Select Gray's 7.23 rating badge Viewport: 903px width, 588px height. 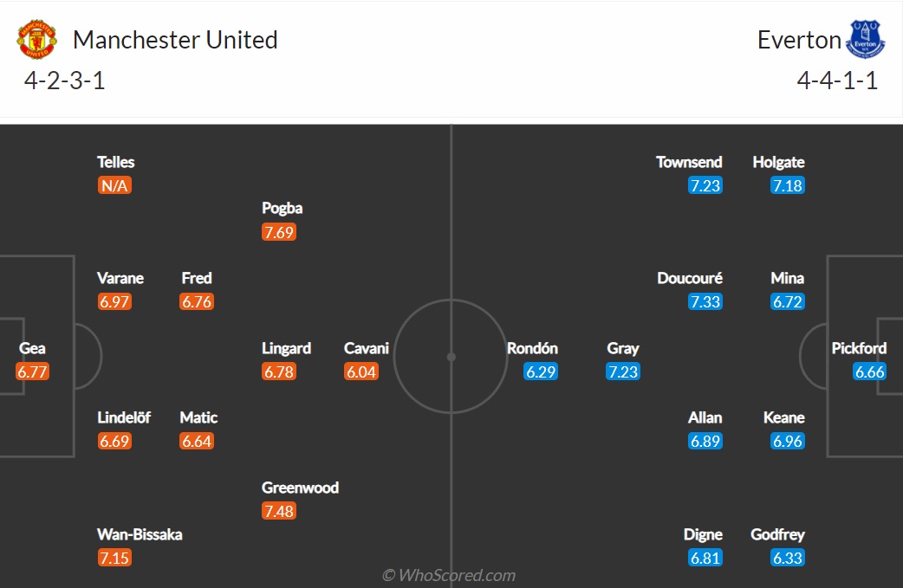point(623,372)
